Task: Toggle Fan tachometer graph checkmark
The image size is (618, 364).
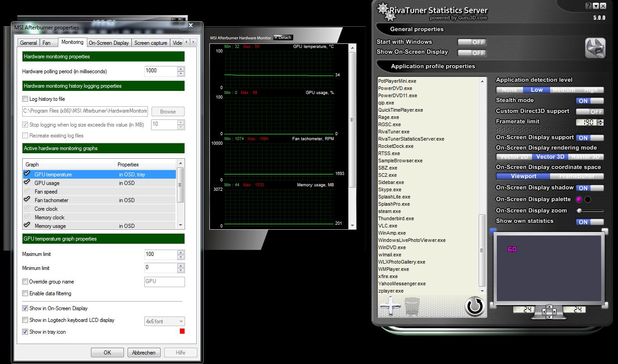Action: tap(27, 199)
